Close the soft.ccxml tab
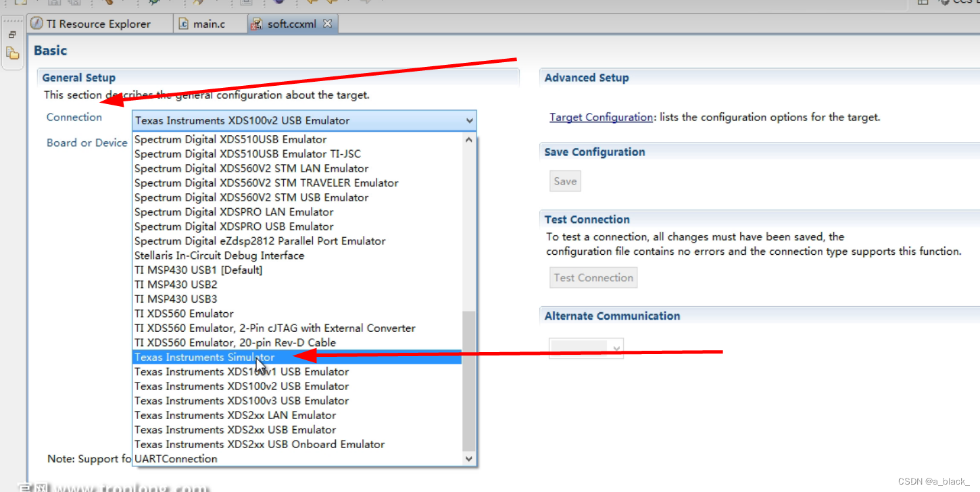The height and width of the screenshot is (492, 980). [x=327, y=24]
